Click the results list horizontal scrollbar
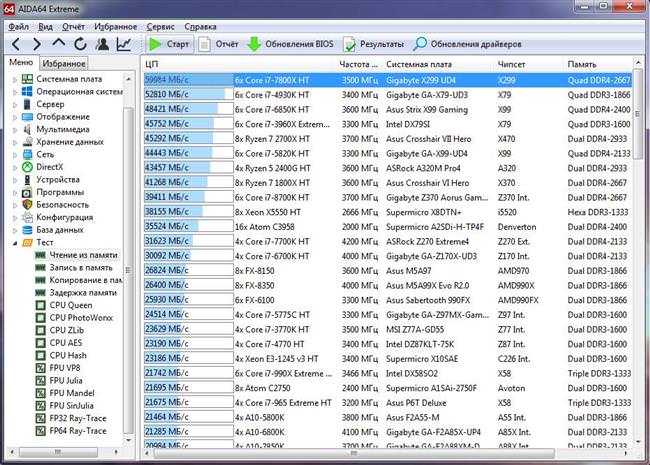Screen dimensions: 650x465 click(354, 453)
